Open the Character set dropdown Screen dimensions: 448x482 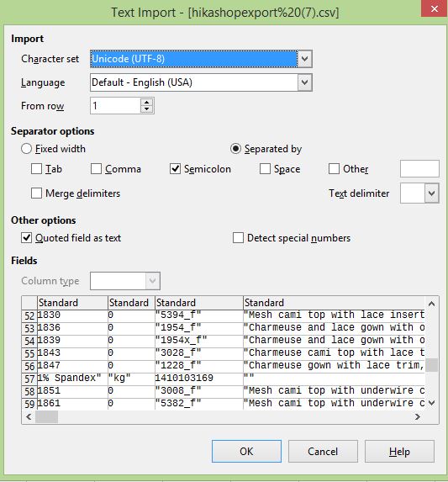[304, 59]
